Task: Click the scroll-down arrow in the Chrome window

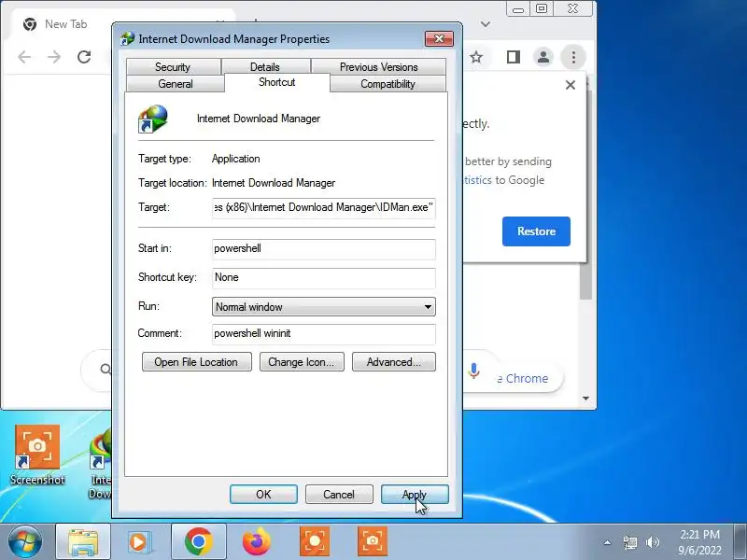Action: coord(586,399)
